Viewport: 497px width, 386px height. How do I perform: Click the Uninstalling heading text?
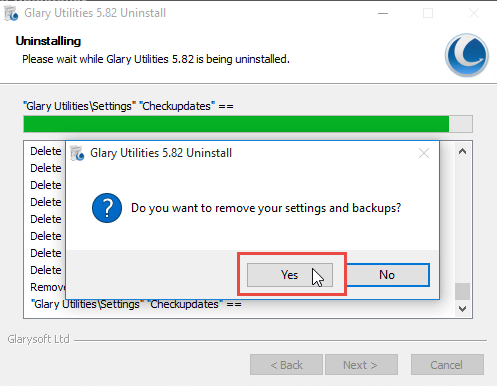[48, 41]
